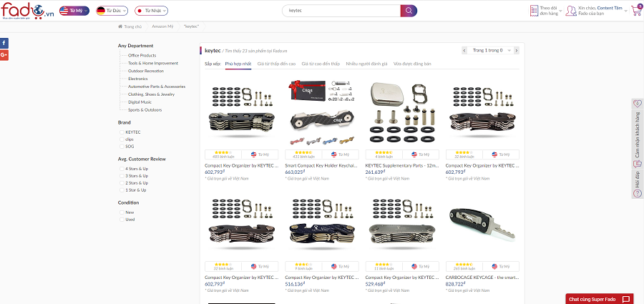Viewport: 644px width, 304px height.
Task: Sort by Vừa được đăng bán
Action: [x=412, y=64]
